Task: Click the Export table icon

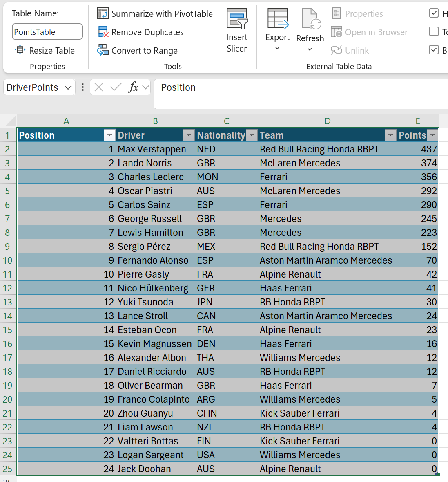Action: tap(278, 19)
